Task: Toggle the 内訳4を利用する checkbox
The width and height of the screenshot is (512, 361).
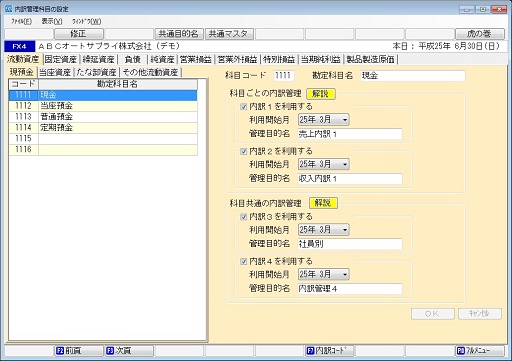Action: coord(244,261)
